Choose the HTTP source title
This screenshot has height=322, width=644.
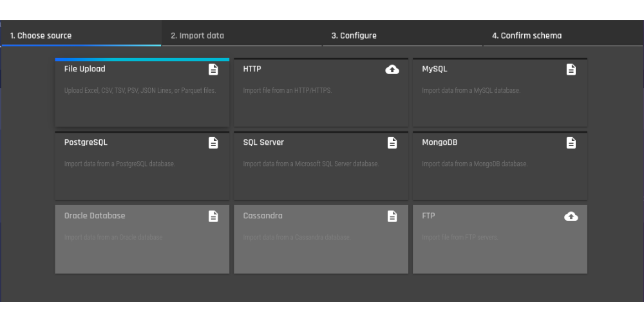tap(252, 69)
